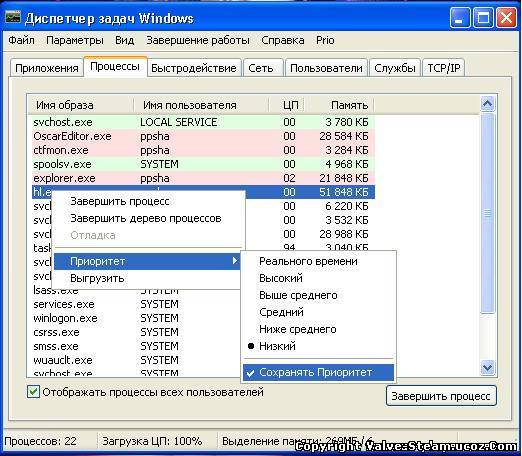Select the csrss.exe process row
This screenshot has width=522, height=456.
137,332
